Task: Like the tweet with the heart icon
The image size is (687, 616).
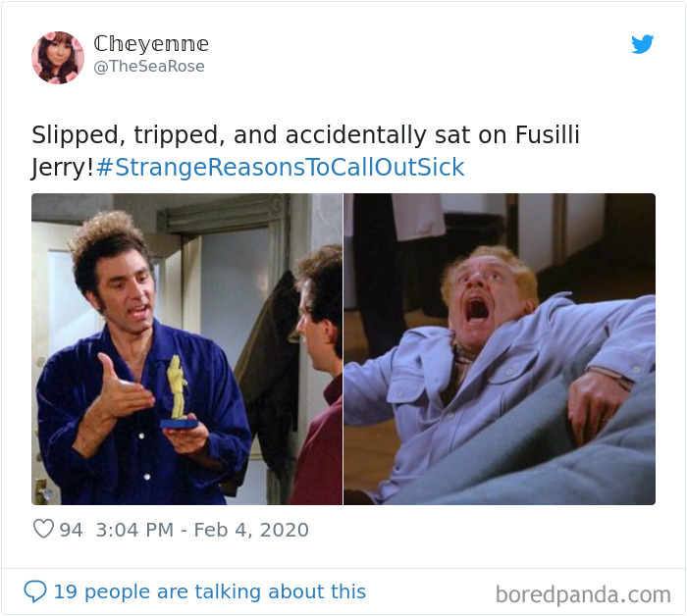Action: click(x=43, y=529)
